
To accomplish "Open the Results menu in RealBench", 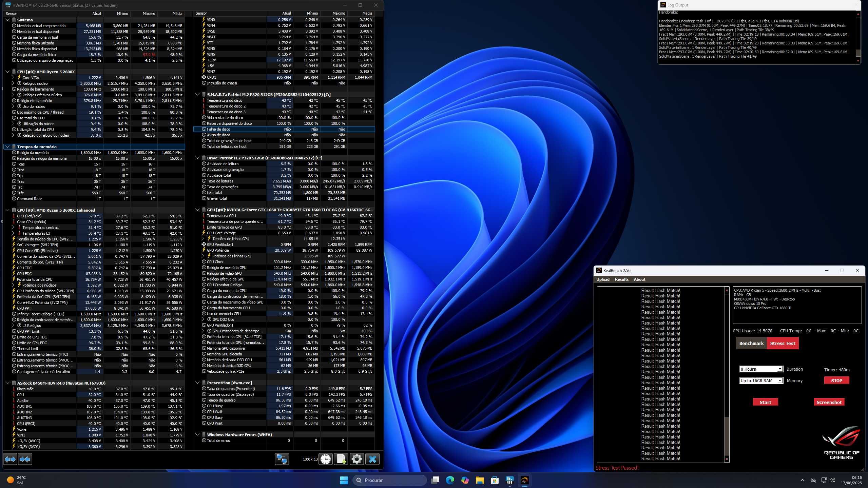I will click(621, 279).
